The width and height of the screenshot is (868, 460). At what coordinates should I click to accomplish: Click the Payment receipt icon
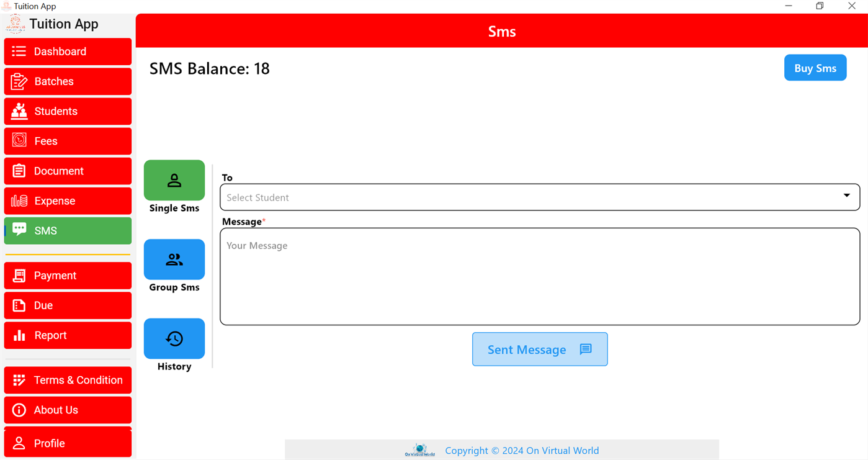pyautogui.click(x=19, y=276)
